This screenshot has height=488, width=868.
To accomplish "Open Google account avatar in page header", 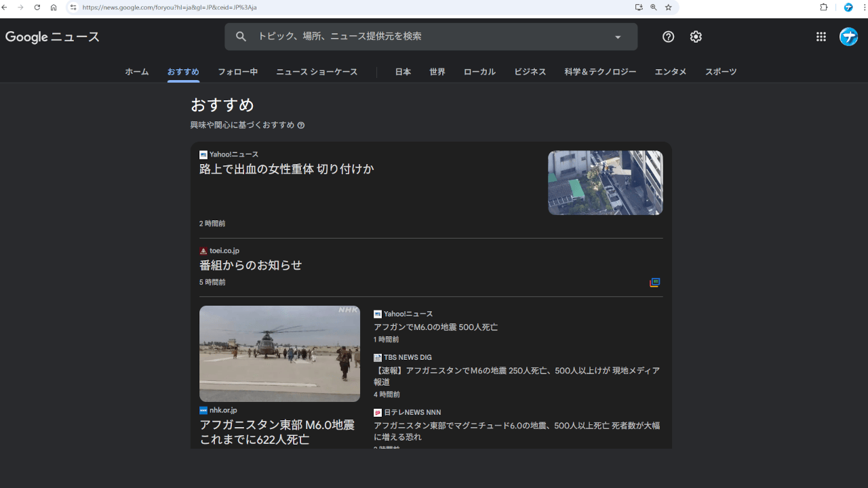I will 849,37.
